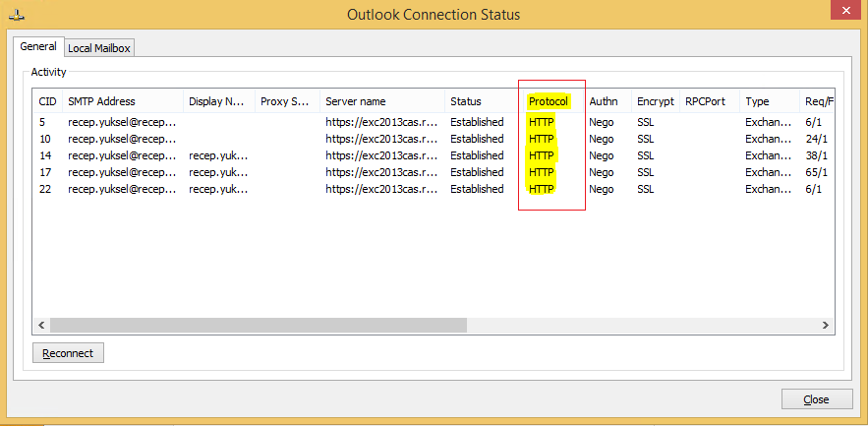Click Established status in CID 22 row
The image size is (868, 426).
477,189
